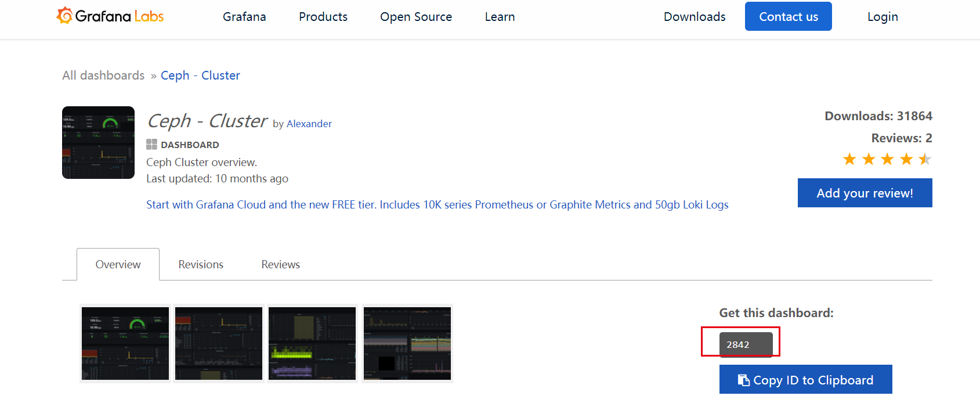
Task: Switch to the Reviews tab
Action: (x=281, y=264)
